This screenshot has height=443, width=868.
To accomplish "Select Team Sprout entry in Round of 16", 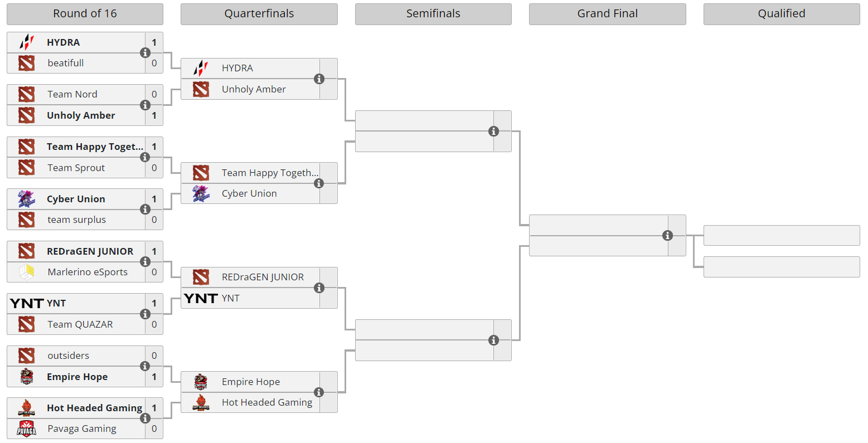I will [76, 168].
